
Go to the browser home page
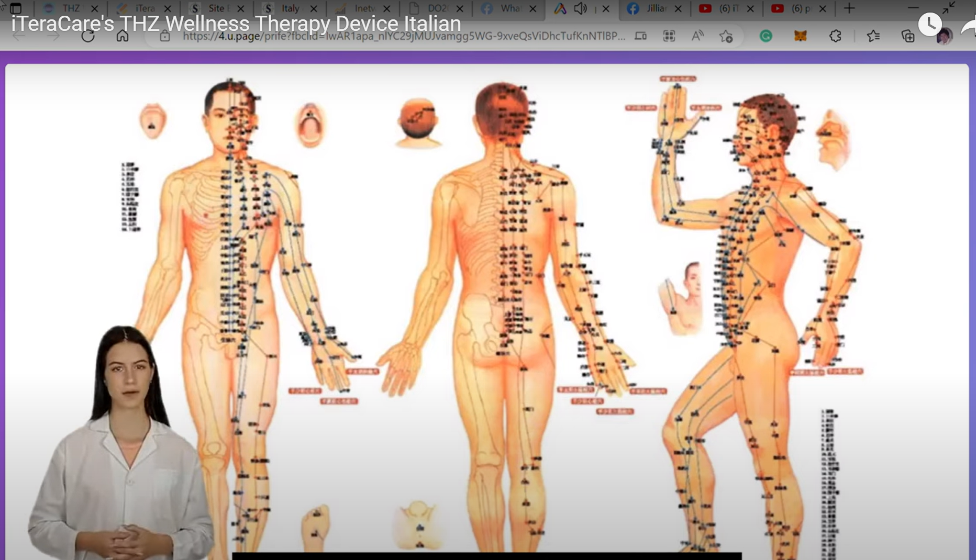coord(122,36)
